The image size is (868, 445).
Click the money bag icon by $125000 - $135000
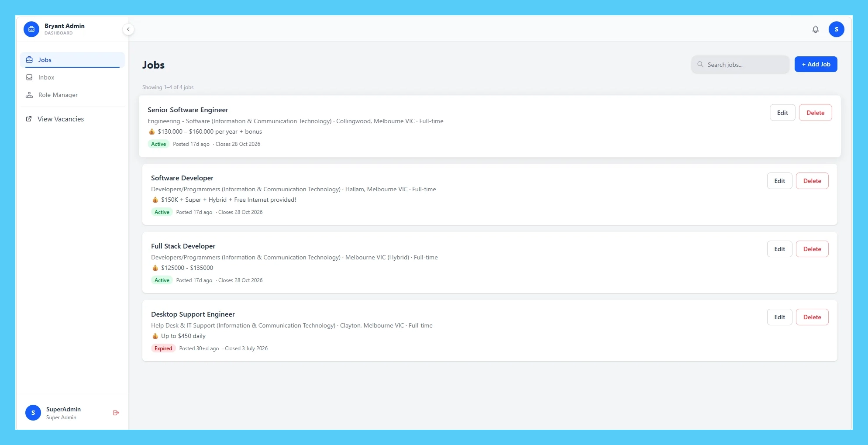coord(155,268)
